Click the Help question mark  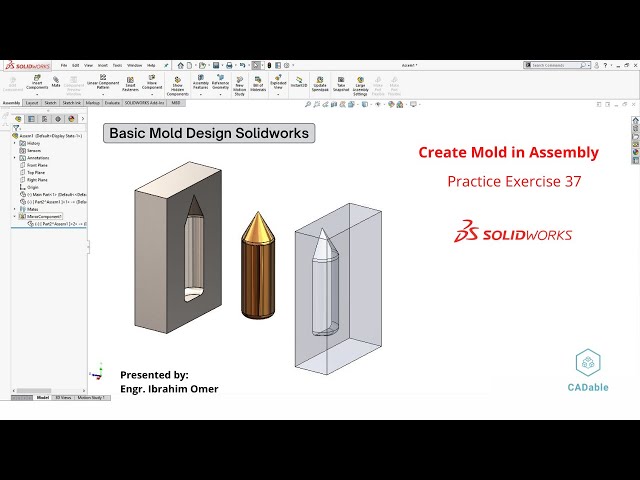tap(605, 65)
